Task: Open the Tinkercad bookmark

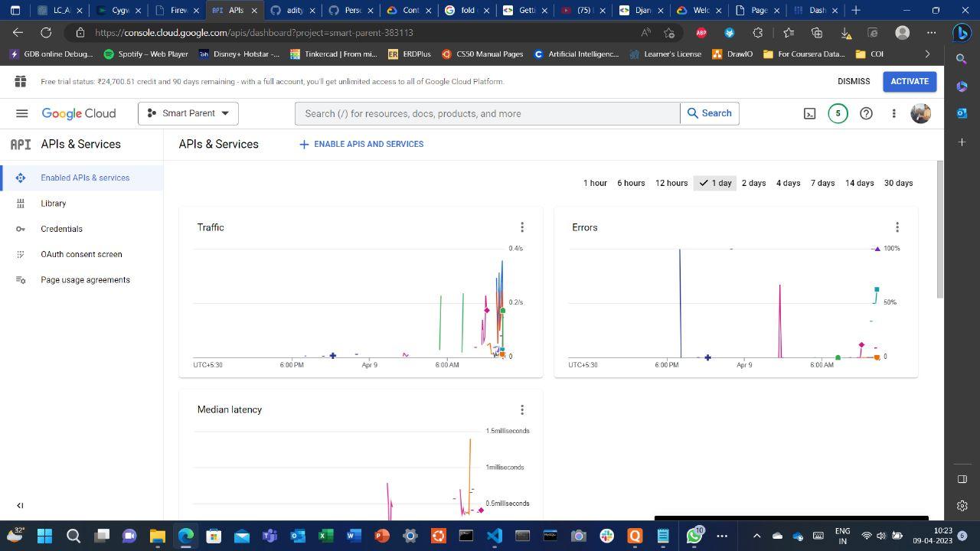Action: (x=333, y=54)
